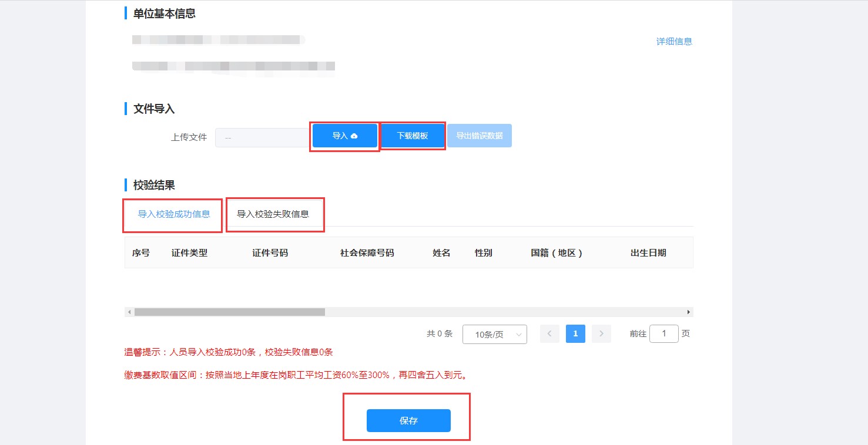This screenshot has width=868, height=445.
Task: Open the 详细信息 link
Action: pos(674,41)
